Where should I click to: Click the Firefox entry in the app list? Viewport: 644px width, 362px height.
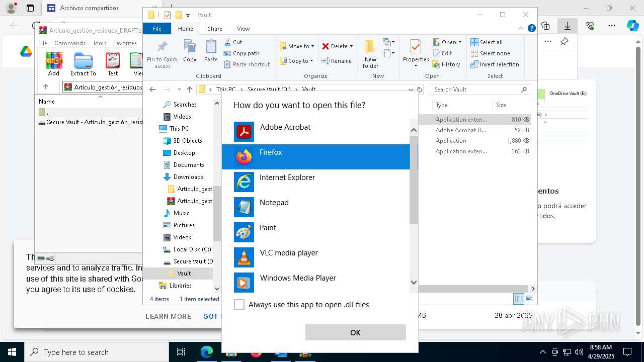pyautogui.click(x=315, y=157)
